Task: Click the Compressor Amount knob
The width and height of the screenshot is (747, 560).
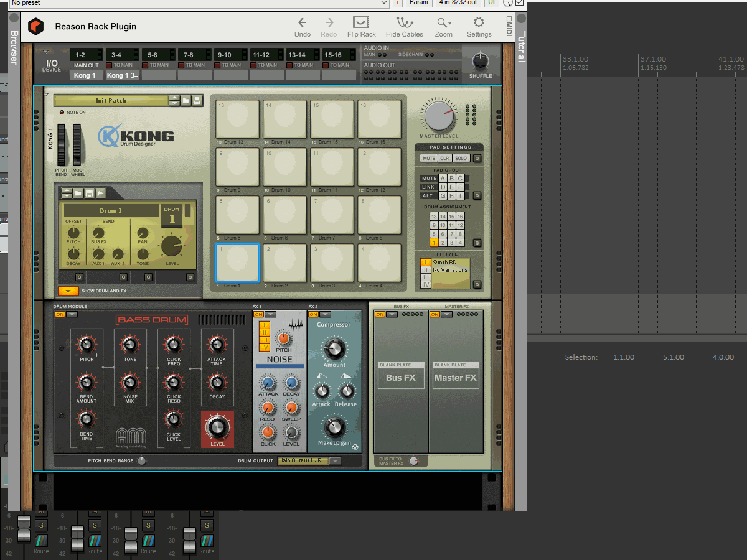Action: [x=334, y=348]
